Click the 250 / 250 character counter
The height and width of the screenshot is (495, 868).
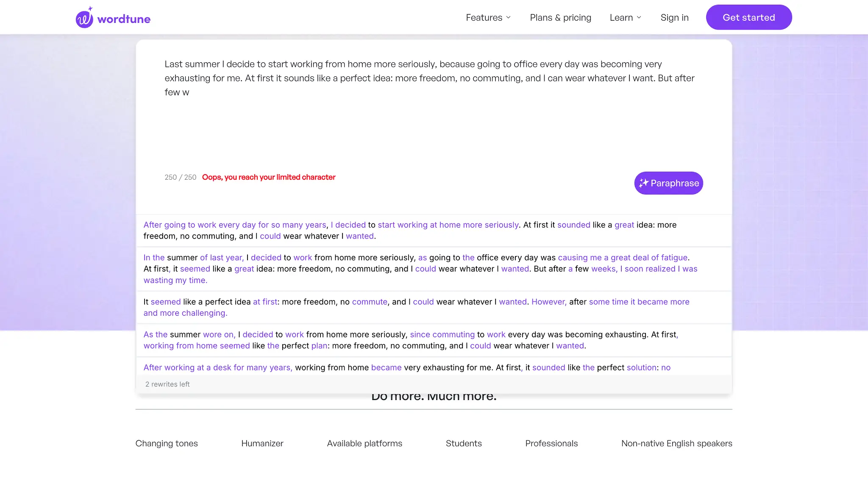[x=180, y=177]
